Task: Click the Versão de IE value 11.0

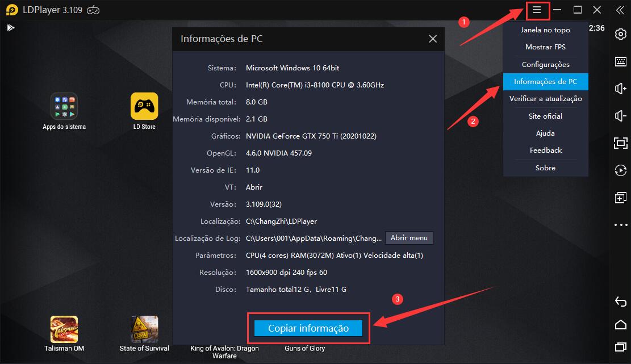Action: (253, 170)
